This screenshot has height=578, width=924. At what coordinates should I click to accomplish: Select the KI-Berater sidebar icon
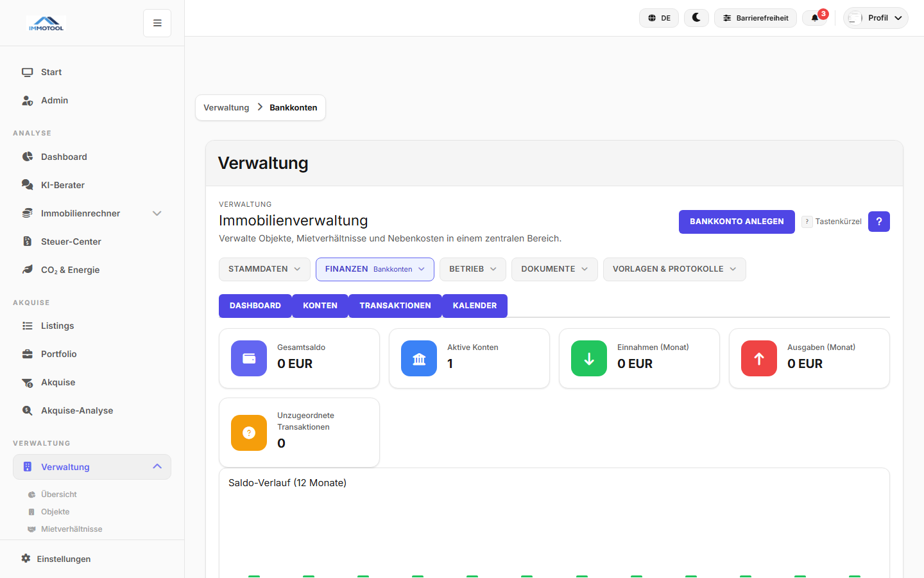tap(27, 185)
